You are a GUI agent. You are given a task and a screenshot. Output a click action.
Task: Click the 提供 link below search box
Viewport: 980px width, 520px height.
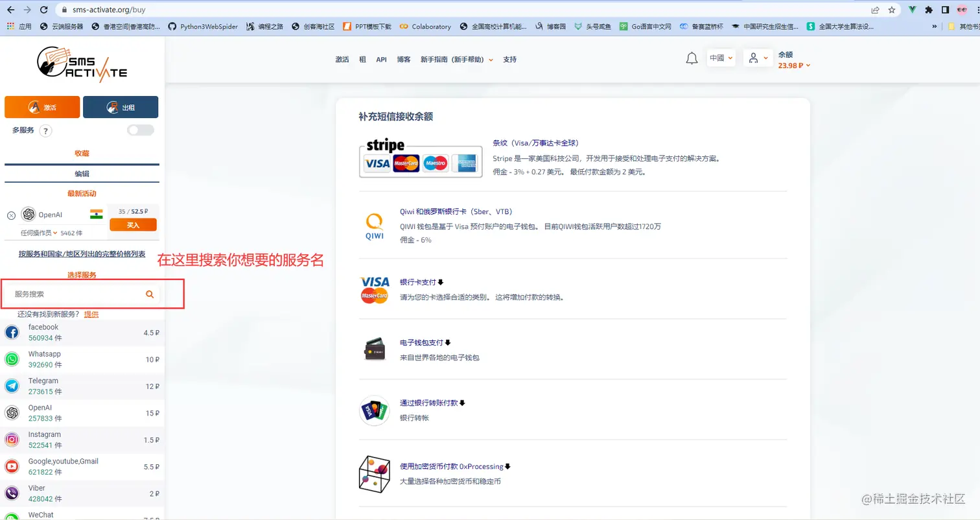[91, 314]
